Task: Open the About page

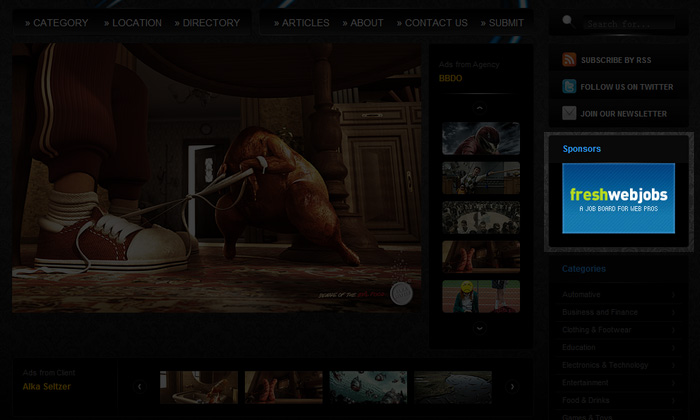Action: (x=363, y=23)
